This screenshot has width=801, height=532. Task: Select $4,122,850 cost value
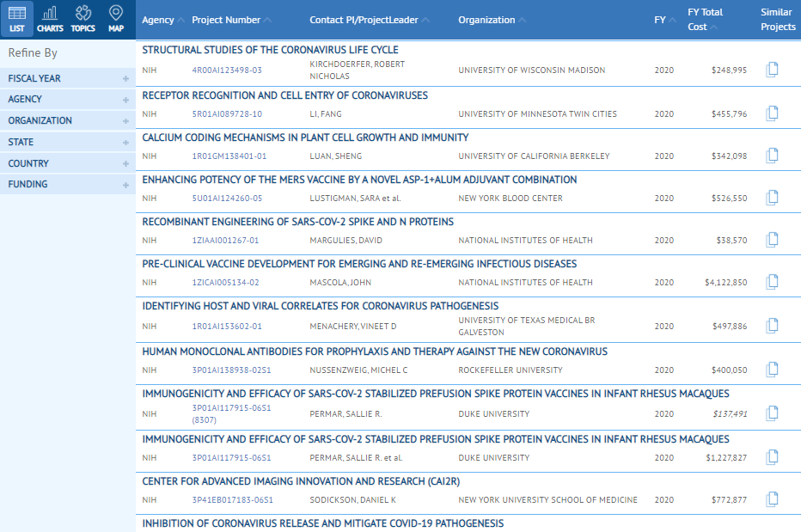[x=726, y=282]
